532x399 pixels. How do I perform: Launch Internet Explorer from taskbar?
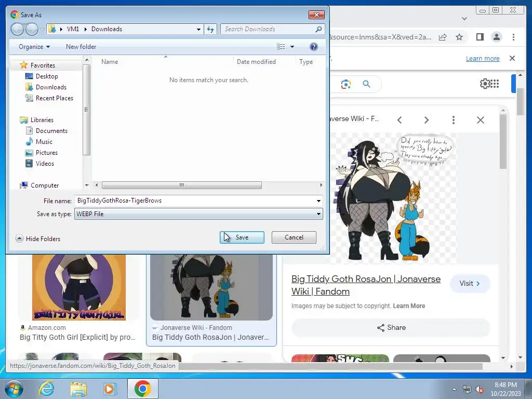pos(46,389)
